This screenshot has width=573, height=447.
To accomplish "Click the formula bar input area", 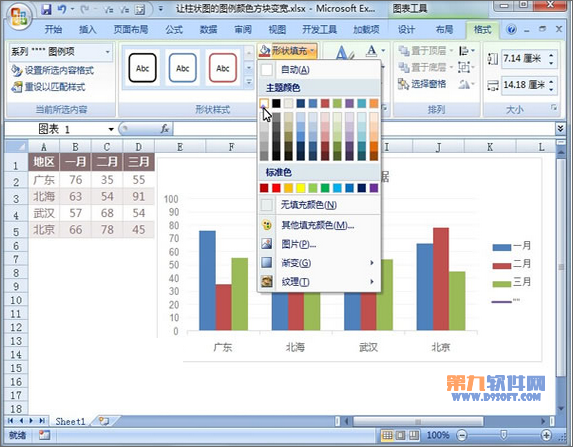I will tap(364, 129).
